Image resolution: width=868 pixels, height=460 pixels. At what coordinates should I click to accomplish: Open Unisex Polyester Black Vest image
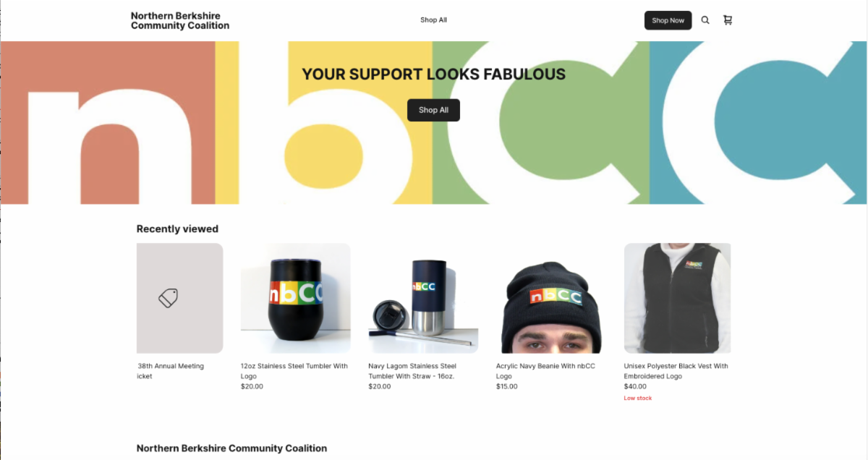pyautogui.click(x=677, y=298)
